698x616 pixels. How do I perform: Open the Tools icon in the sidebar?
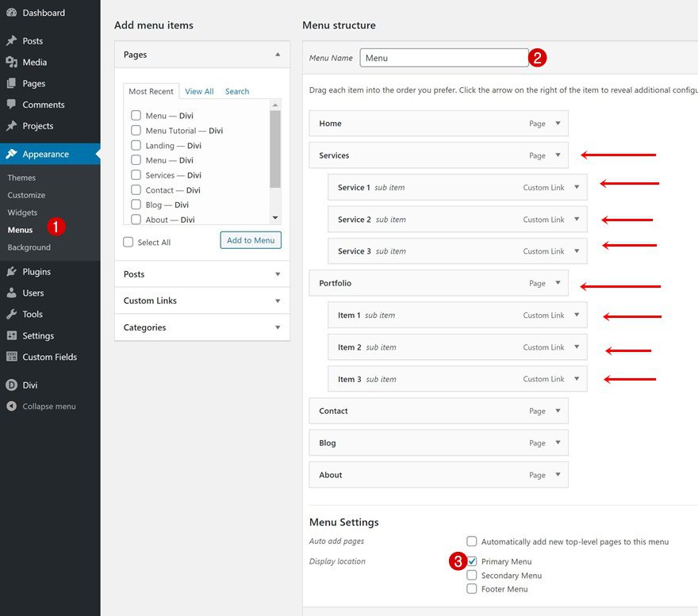click(10, 314)
